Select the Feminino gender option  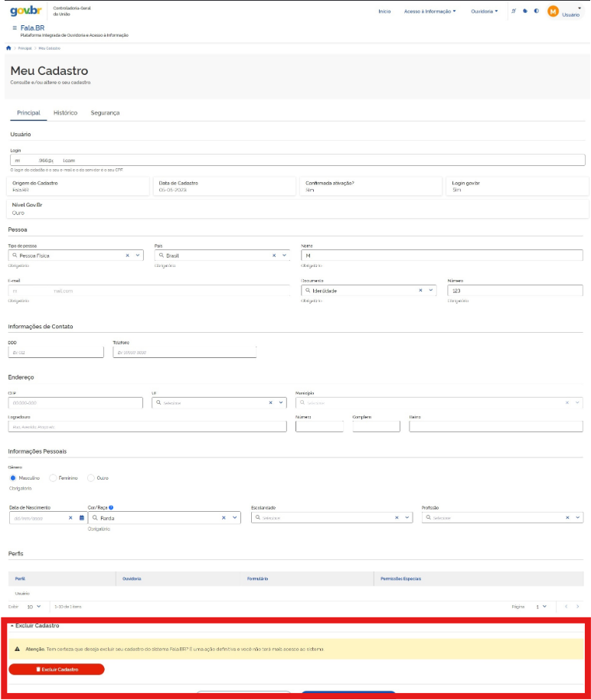pos(53,477)
